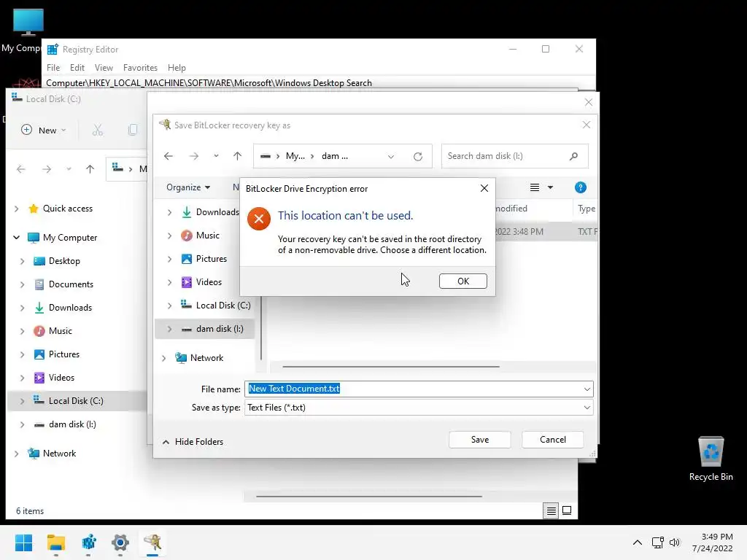747x560 pixels.
Task: Close the Save BitLocker recovery key dialog
Action: click(587, 125)
